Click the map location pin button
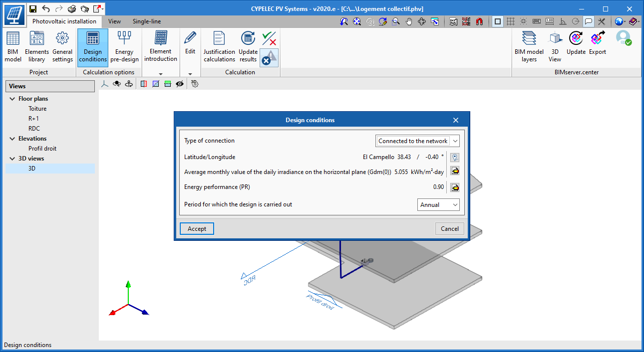Screen dimensions: 644x352 [x=454, y=158]
